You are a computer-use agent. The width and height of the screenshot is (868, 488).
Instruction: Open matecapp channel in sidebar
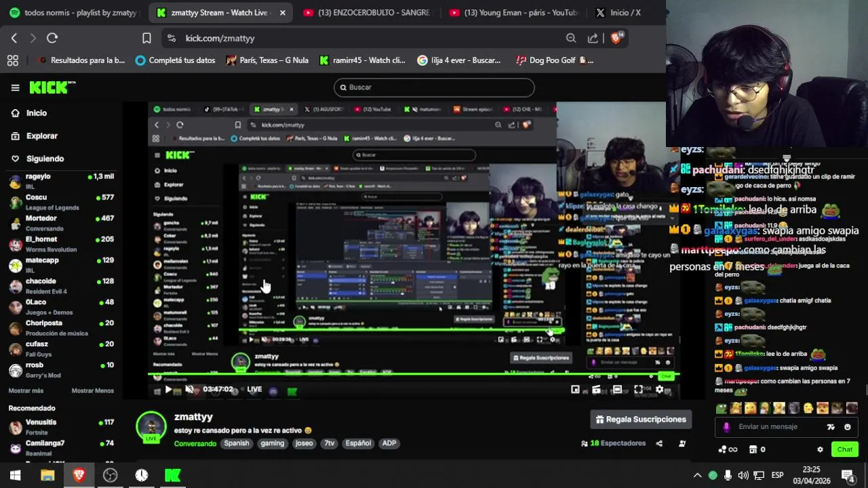tap(61, 265)
